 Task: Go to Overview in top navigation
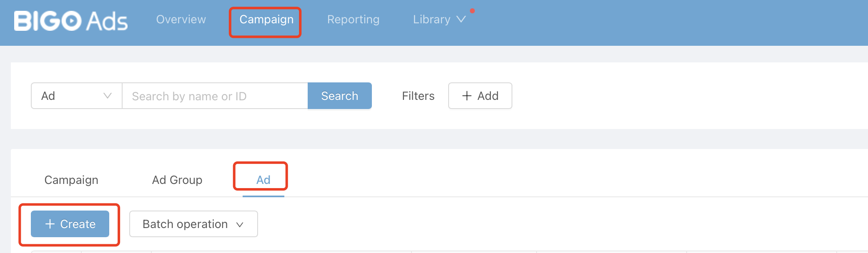tap(181, 20)
